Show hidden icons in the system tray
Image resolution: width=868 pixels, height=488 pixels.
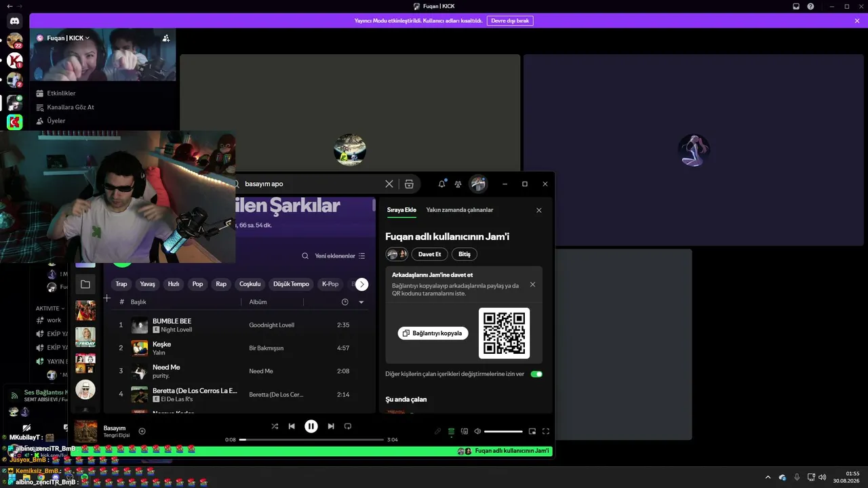point(768,477)
